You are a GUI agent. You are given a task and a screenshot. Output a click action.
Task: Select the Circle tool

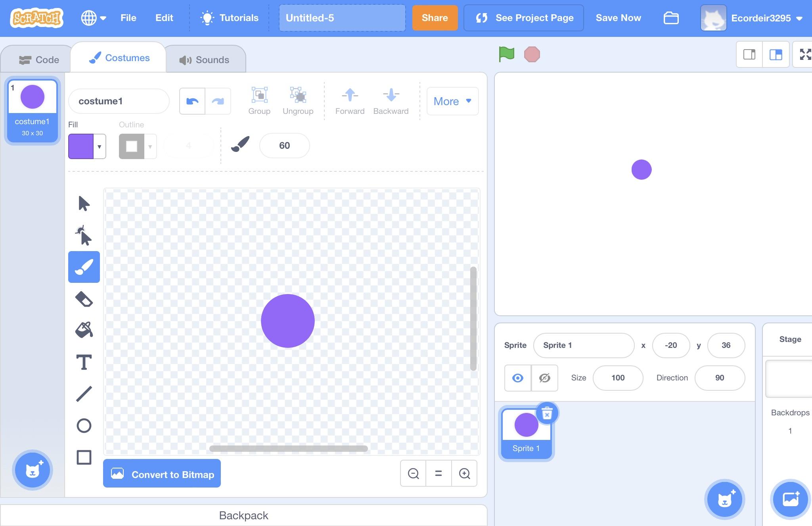click(84, 426)
